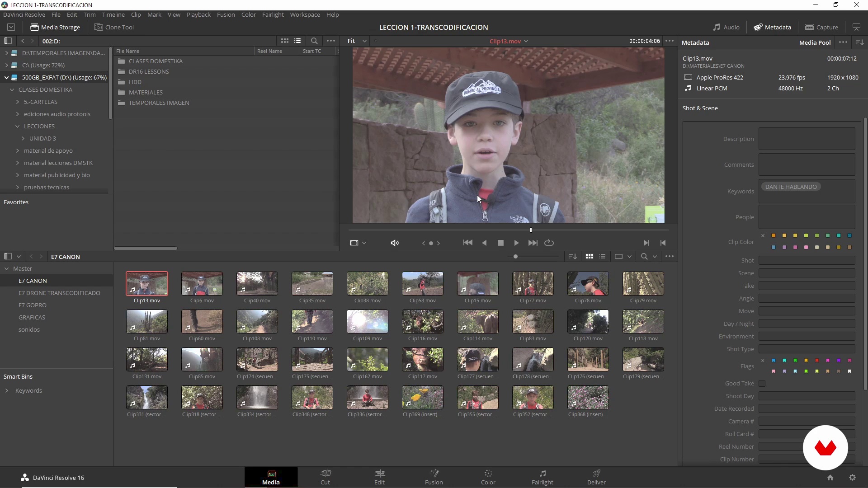Open metadata sort options icon

pyautogui.click(x=860, y=42)
